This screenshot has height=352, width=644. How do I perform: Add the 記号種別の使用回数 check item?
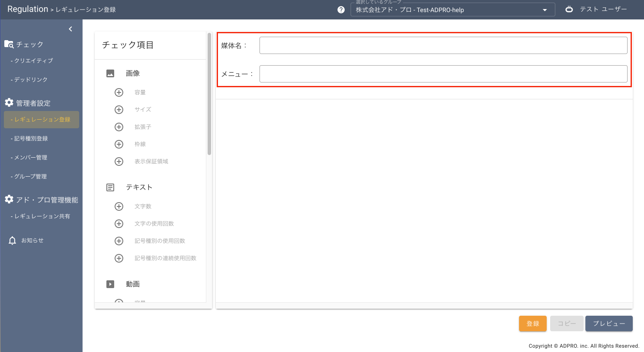119,241
